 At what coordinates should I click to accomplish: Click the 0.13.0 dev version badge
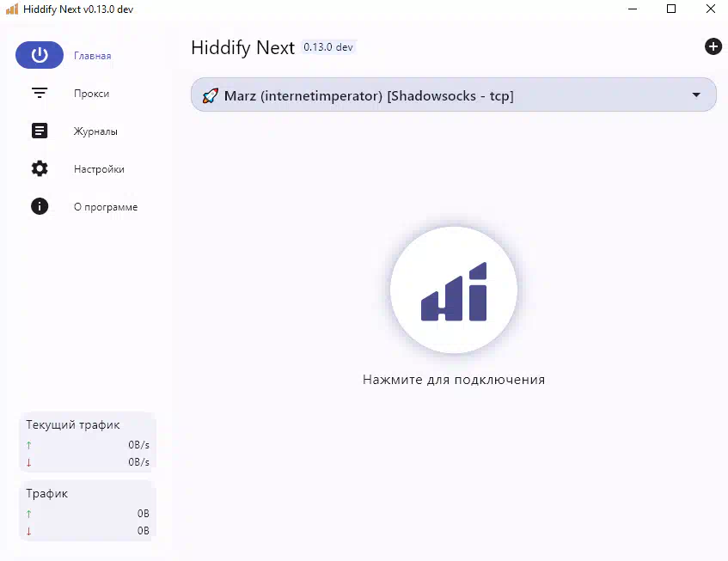pos(328,47)
